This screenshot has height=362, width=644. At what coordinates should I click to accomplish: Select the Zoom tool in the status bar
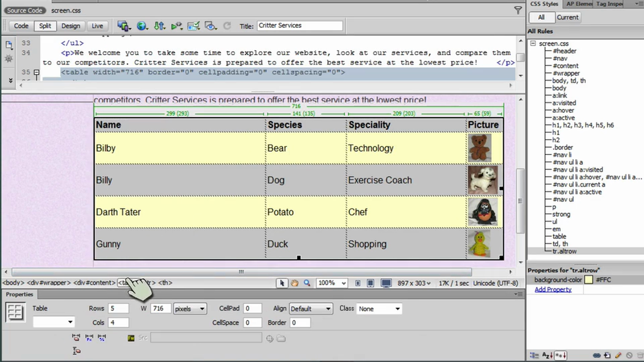click(306, 283)
